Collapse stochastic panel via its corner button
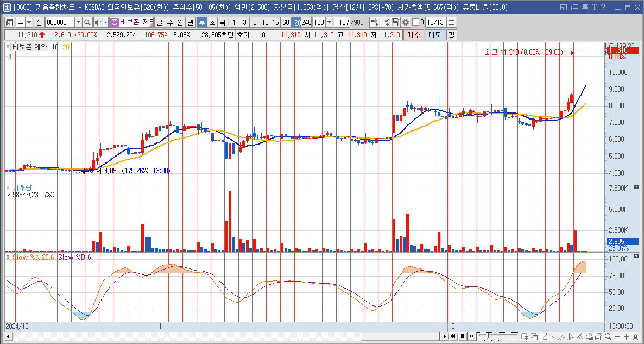This screenshot has width=644, height=344. click(x=636, y=256)
